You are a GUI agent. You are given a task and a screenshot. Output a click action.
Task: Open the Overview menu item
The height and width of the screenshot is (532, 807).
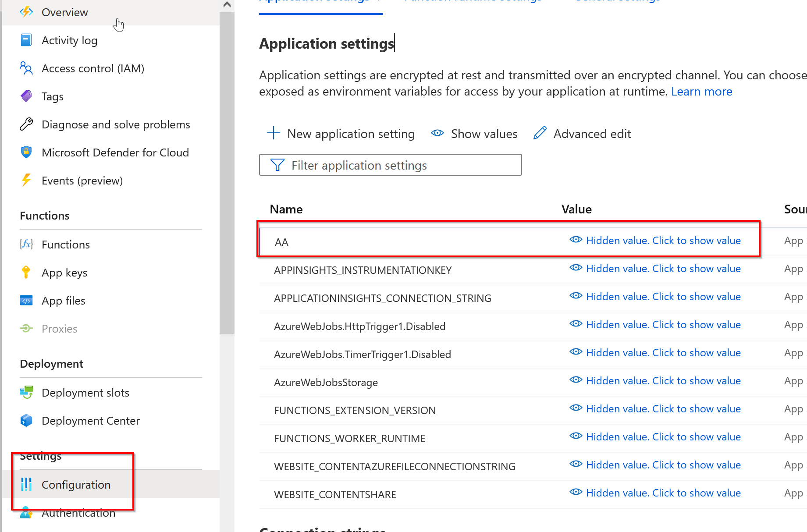pos(64,12)
